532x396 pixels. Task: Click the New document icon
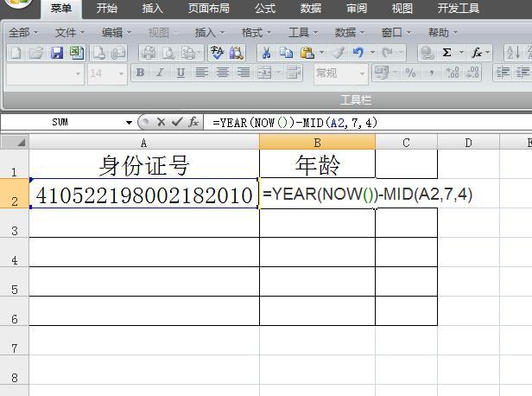[x=16, y=53]
